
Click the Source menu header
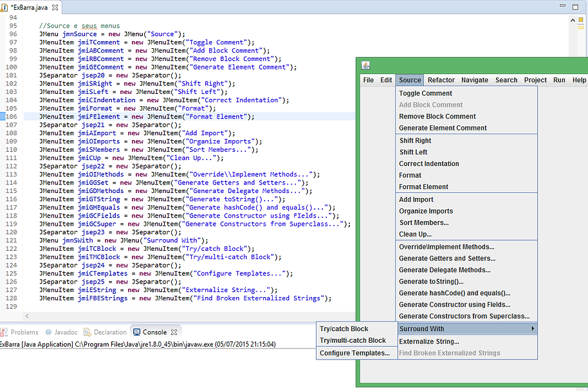(x=410, y=80)
